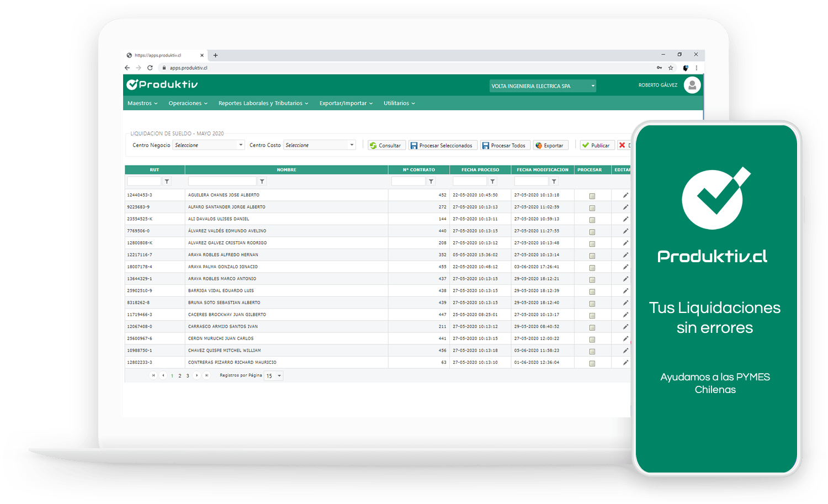Screen dimensions: 828x504
Task: Click the Consultar button
Action: 386,145
